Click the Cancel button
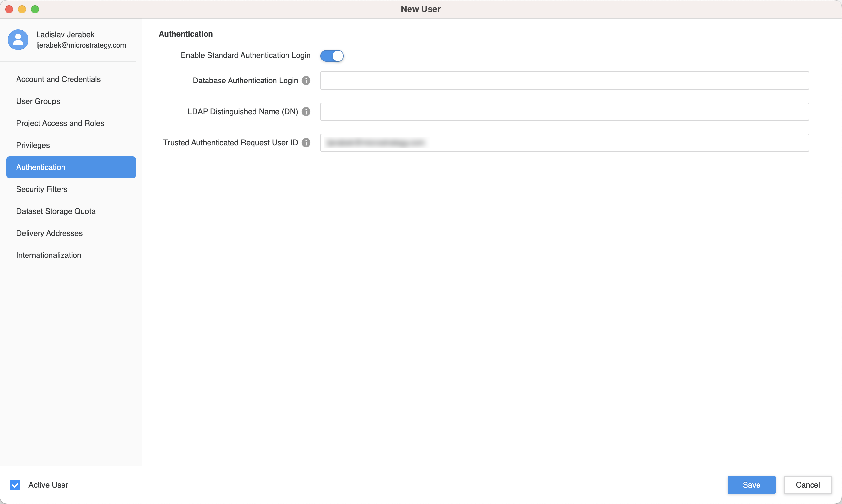The height and width of the screenshot is (504, 842). 807,485
